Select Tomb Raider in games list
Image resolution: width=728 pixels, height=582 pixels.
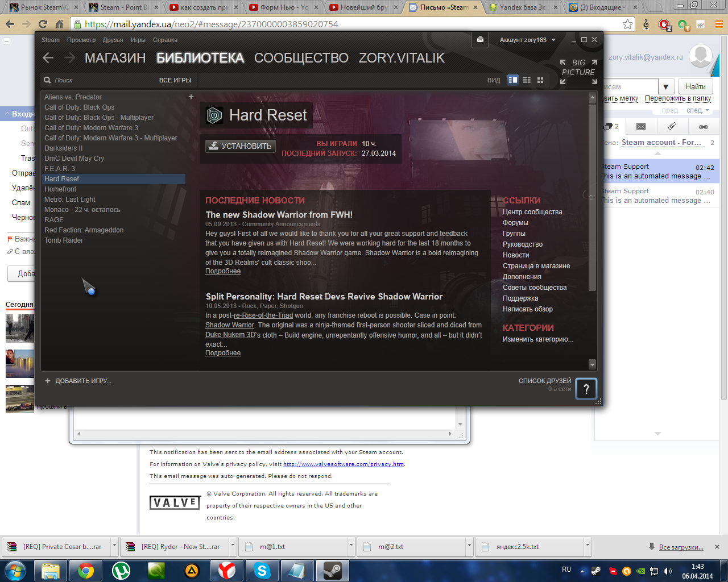(x=64, y=240)
